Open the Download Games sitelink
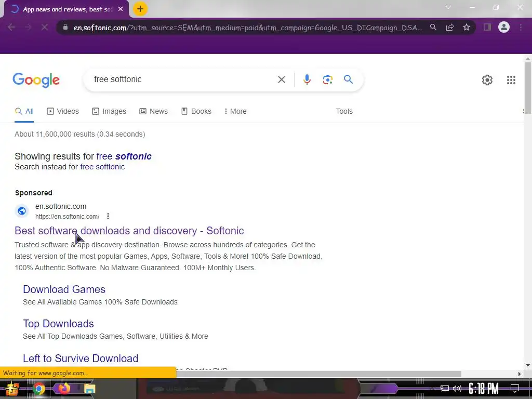This screenshot has height=399, width=532. [64, 289]
